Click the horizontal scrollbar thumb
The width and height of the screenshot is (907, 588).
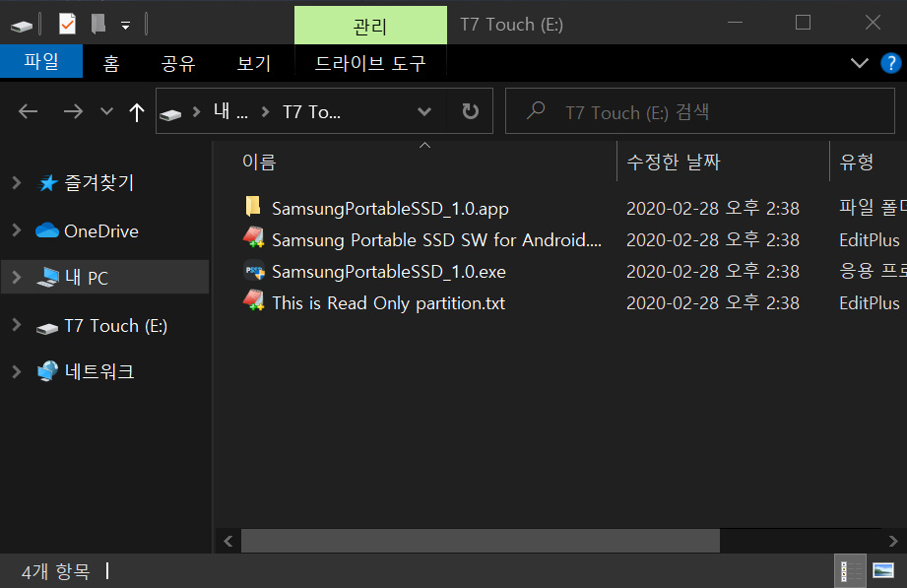[481, 541]
